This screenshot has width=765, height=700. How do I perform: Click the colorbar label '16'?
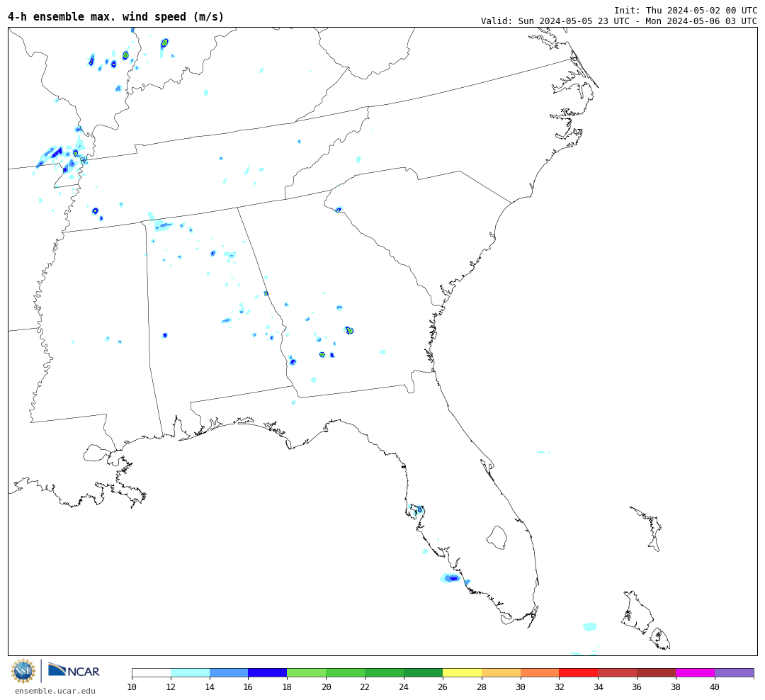click(x=249, y=687)
